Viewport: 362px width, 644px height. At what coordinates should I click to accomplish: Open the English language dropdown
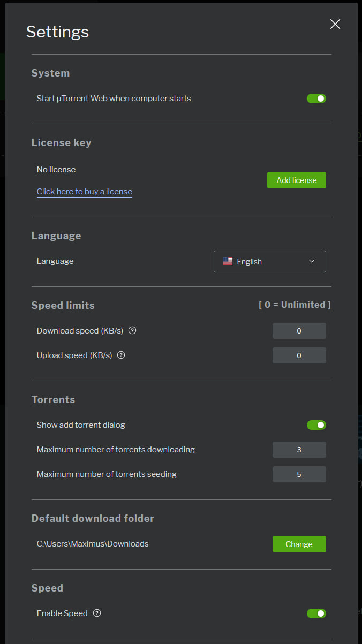[269, 262]
